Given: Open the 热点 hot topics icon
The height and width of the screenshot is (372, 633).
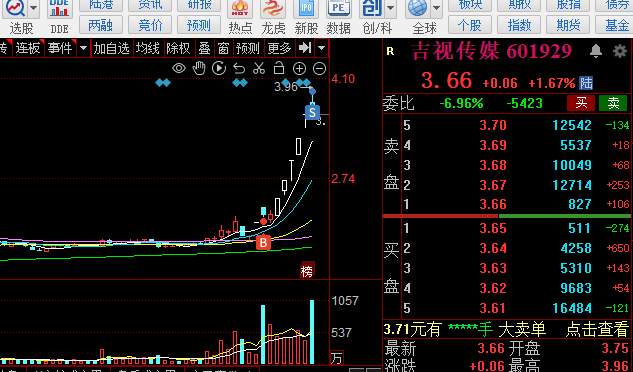Looking at the screenshot, I should [240, 17].
